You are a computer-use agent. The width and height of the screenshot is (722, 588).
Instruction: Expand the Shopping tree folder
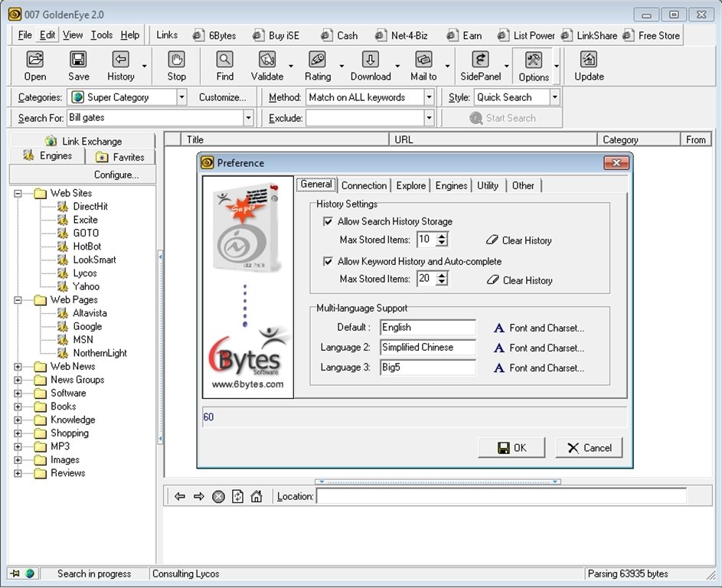[x=18, y=433]
